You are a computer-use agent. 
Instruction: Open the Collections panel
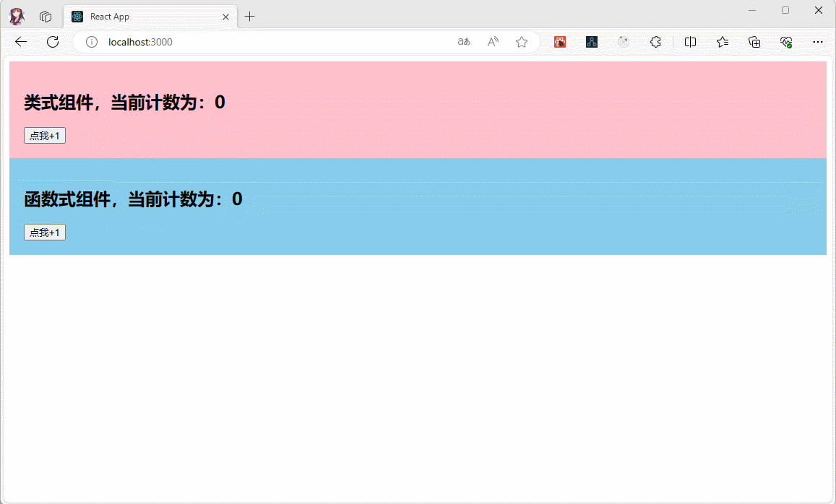pyautogui.click(x=754, y=42)
